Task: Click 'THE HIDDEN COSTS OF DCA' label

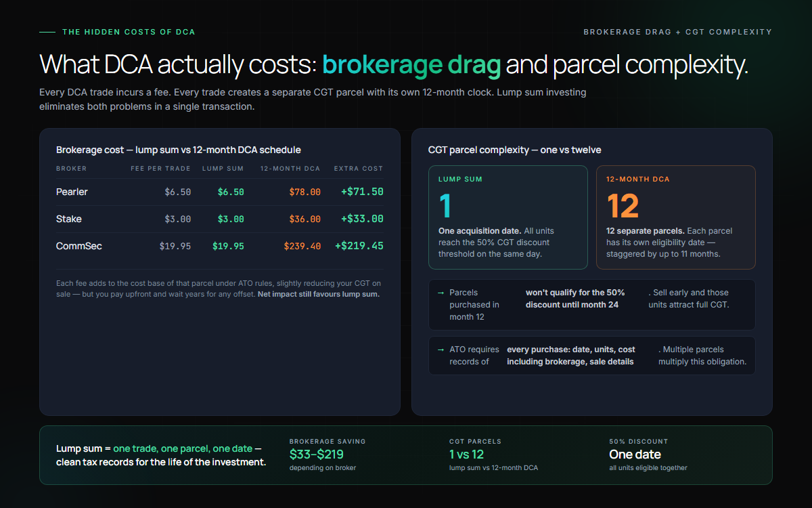Action: pyautogui.click(x=129, y=32)
